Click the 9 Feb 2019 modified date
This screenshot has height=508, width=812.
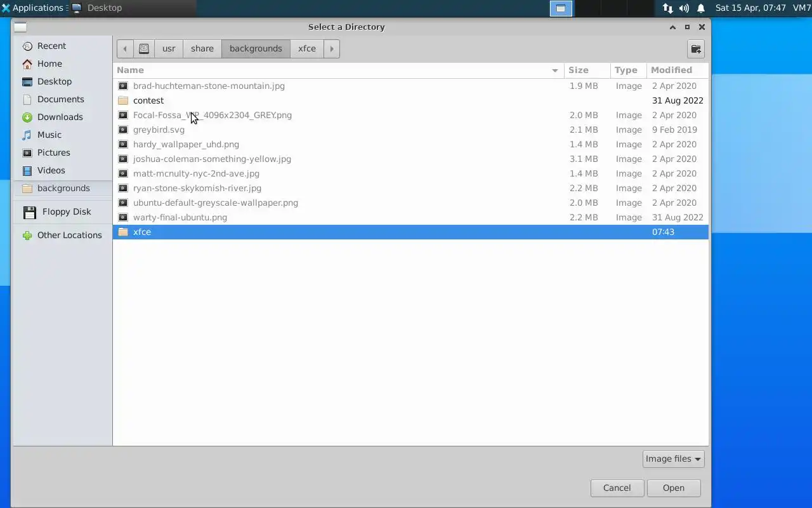click(674, 130)
